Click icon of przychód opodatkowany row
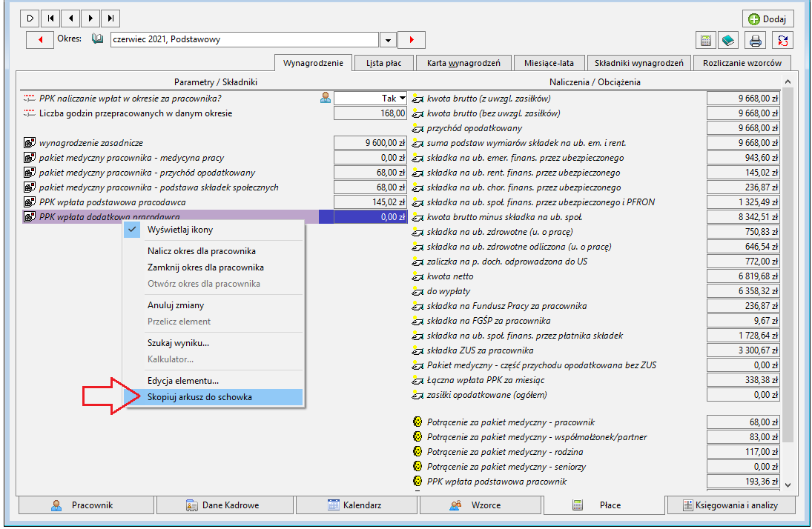The image size is (812, 529). coord(417,128)
